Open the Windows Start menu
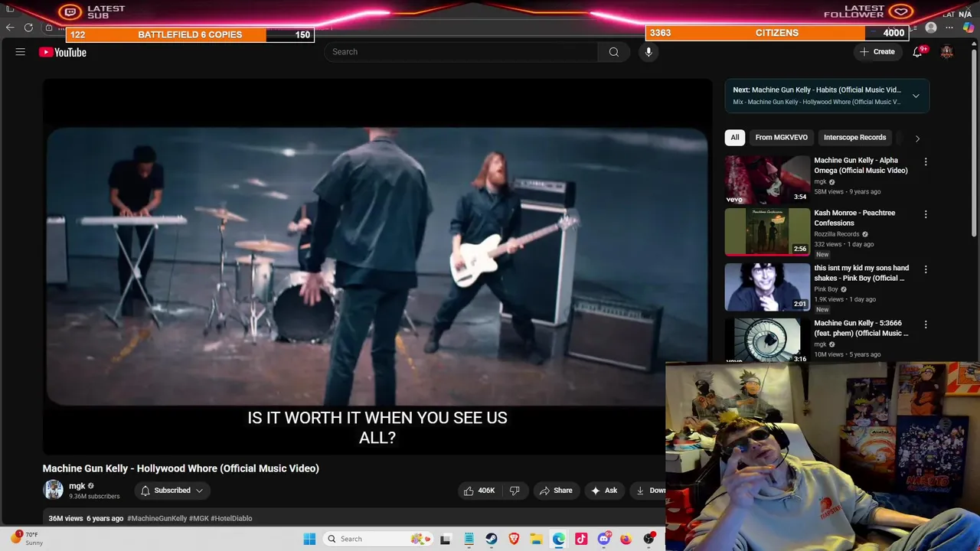Image resolution: width=980 pixels, height=551 pixels. [x=309, y=539]
